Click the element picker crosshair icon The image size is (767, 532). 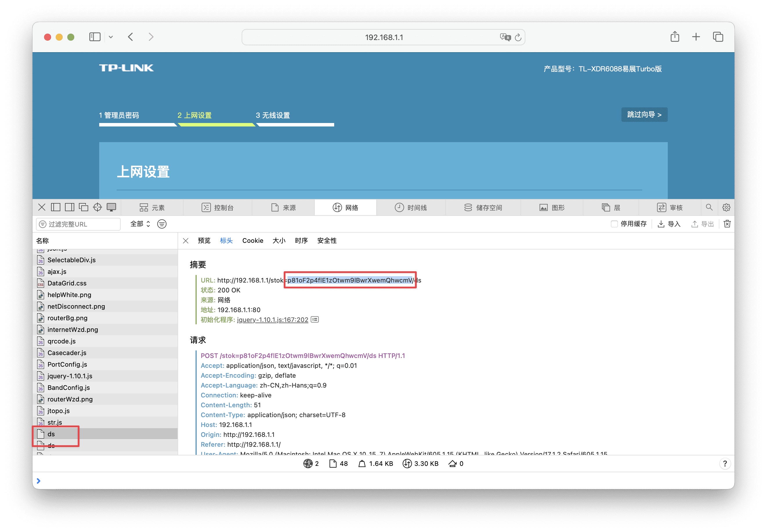click(97, 207)
